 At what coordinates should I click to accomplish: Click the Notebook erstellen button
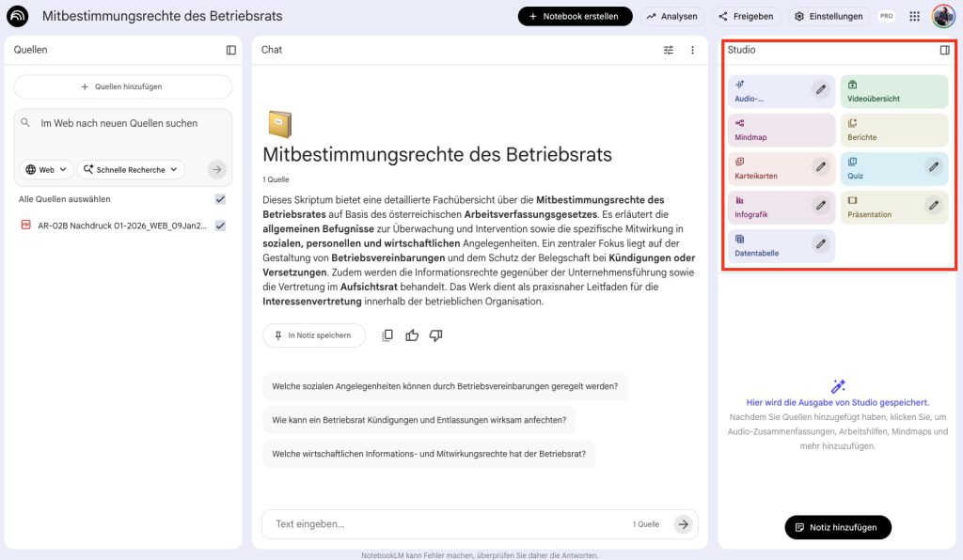pyautogui.click(x=575, y=16)
